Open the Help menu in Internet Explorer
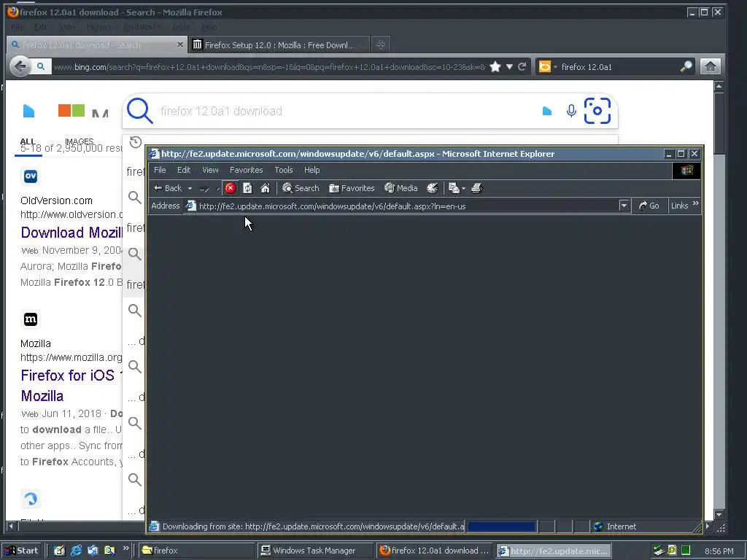 [x=312, y=170]
